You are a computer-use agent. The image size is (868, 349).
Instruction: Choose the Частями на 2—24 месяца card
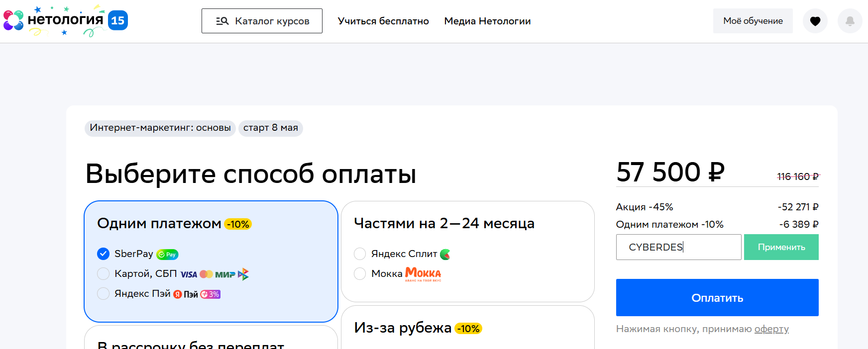[468, 252]
